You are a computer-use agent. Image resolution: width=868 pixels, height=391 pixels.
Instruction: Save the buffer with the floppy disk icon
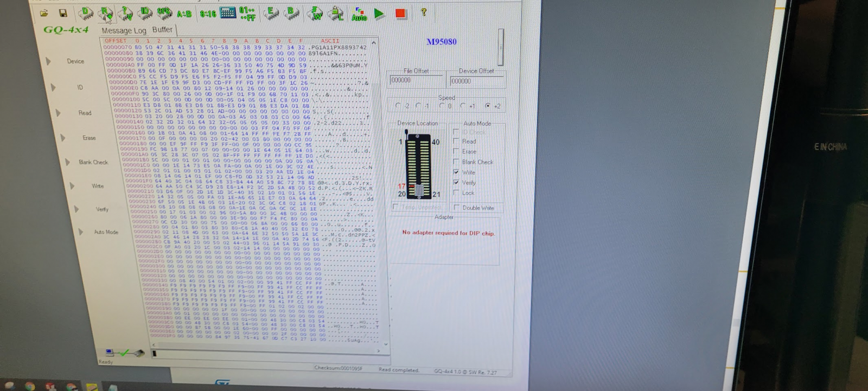[x=63, y=12]
